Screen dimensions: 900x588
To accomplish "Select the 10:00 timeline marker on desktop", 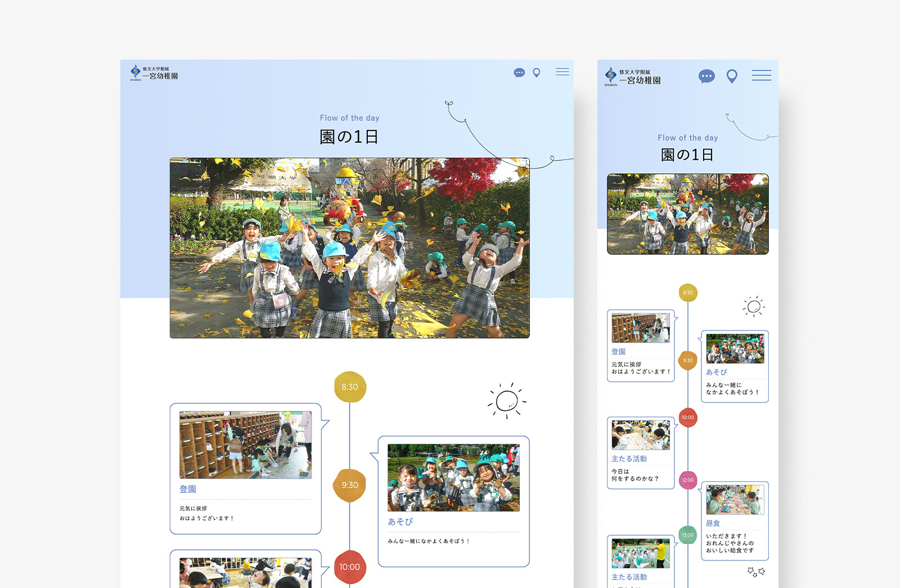I will (350, 567).
